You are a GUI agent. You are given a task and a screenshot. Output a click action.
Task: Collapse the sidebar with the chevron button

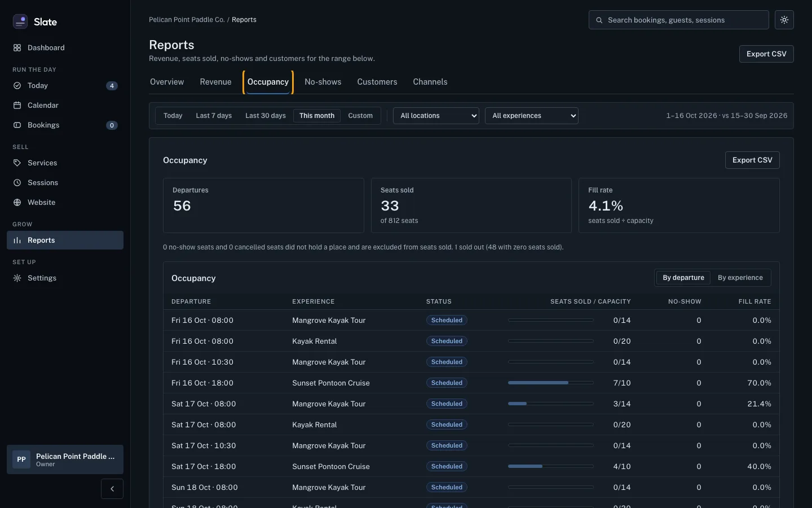(x=112, y=489)
